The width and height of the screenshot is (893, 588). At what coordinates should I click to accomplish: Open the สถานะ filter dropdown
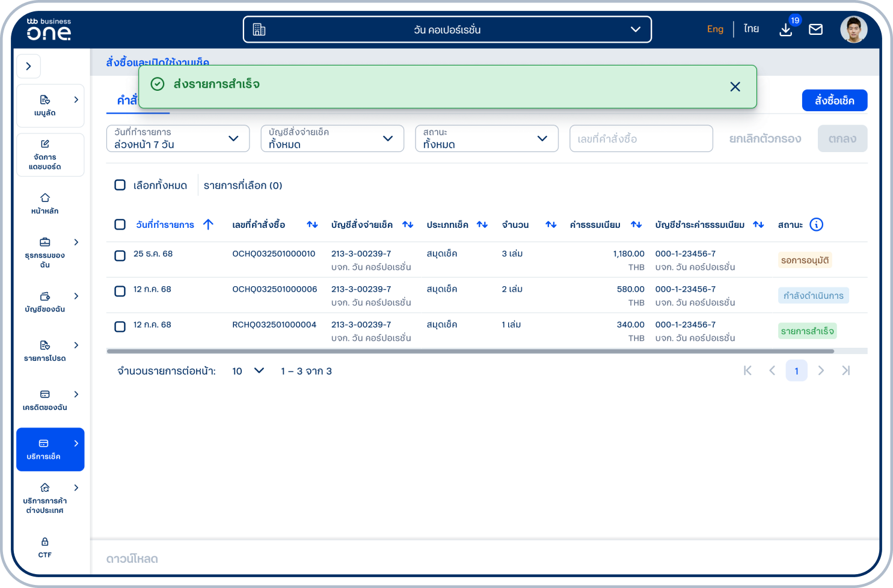[x=486, y=138]
